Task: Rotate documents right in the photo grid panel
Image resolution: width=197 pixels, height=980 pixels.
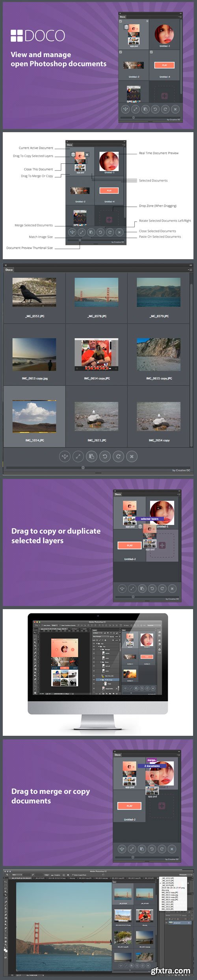Action: 118,456
